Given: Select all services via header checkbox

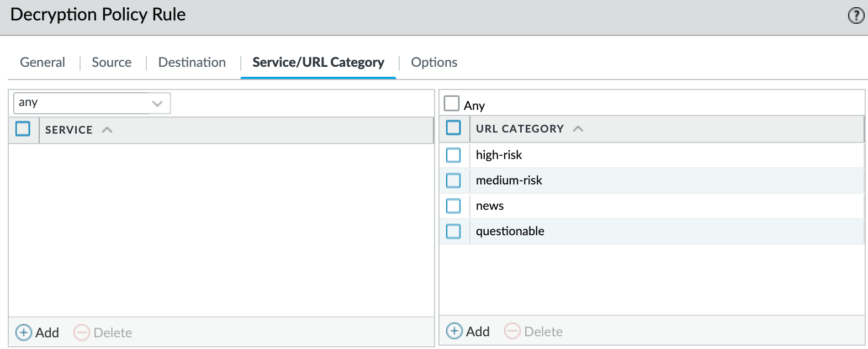Looking at the screenshot, I should point(23,129).
